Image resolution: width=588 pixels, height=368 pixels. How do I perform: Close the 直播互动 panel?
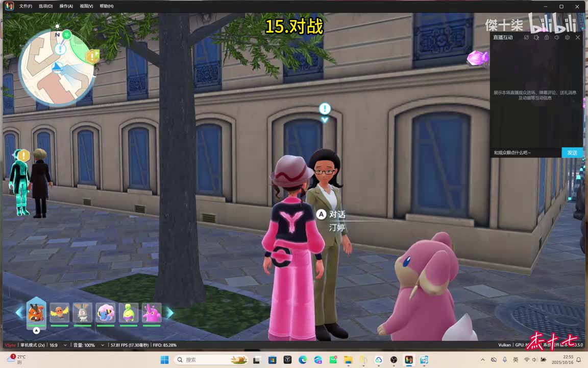coord(578,37)
